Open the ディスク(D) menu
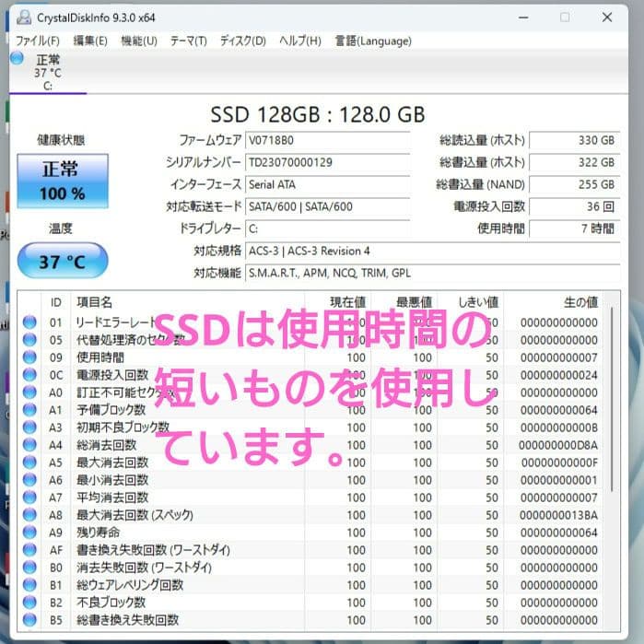The height and width of the screenshot is (644, 644). (x=243, y=41)
